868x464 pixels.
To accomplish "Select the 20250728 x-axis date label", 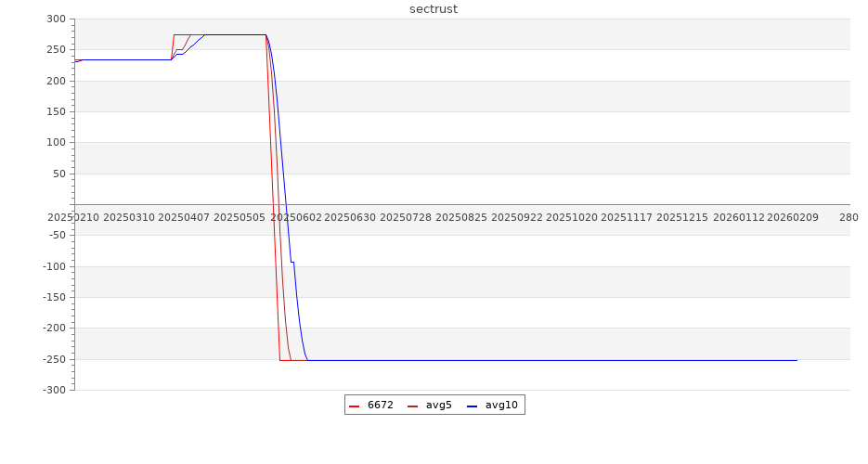I will [406, 217].
